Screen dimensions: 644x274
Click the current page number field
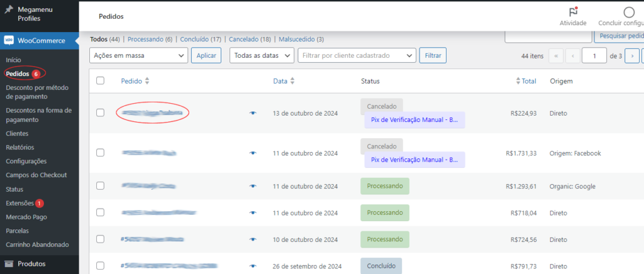coord(594,55)
